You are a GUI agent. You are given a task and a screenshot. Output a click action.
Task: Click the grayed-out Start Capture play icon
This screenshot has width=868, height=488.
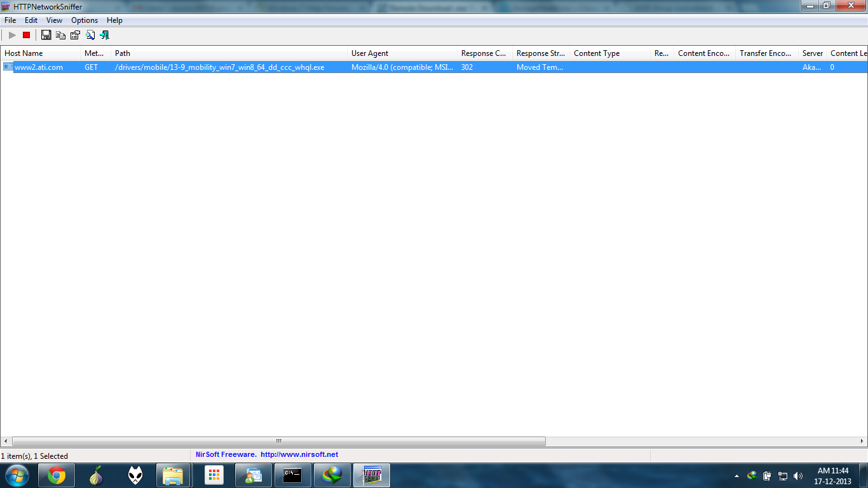pyautogui.click(x=12, y=36)
